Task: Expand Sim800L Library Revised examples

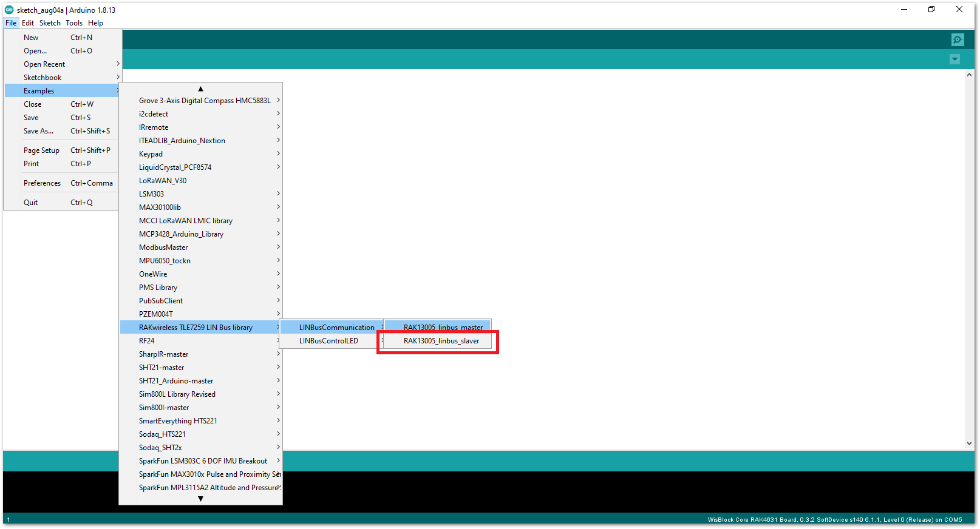Action: (x=201, y=394)
